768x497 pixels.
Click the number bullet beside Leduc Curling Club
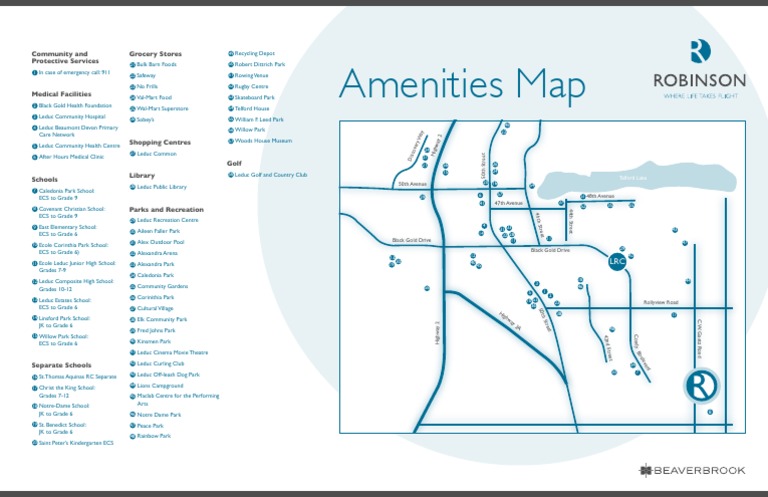tap(132, 364)
